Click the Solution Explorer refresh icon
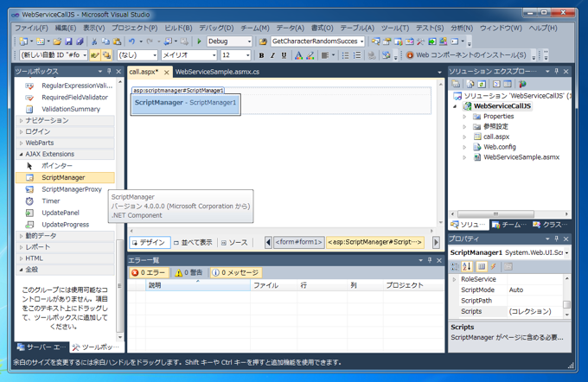This screenshot has width=588, height=382. pos(482,84)
